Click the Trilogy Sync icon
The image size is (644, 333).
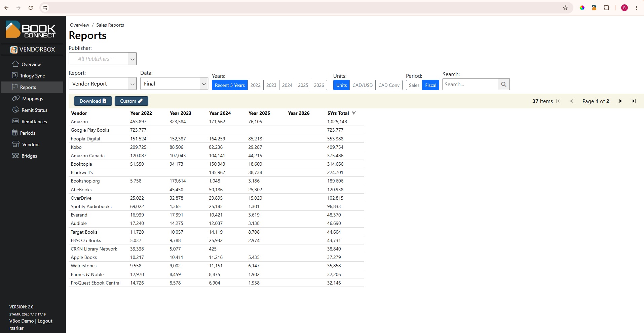coord(15,75)
